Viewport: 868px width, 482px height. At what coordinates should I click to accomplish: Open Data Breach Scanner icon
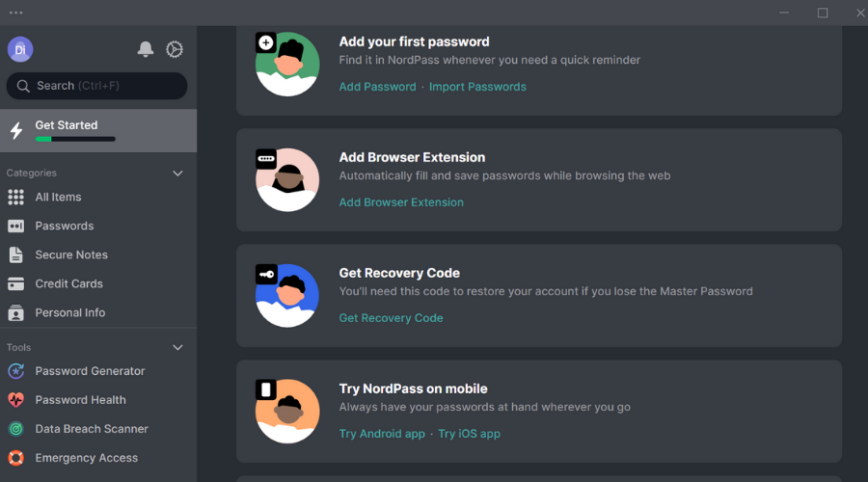tap(16, 429)
